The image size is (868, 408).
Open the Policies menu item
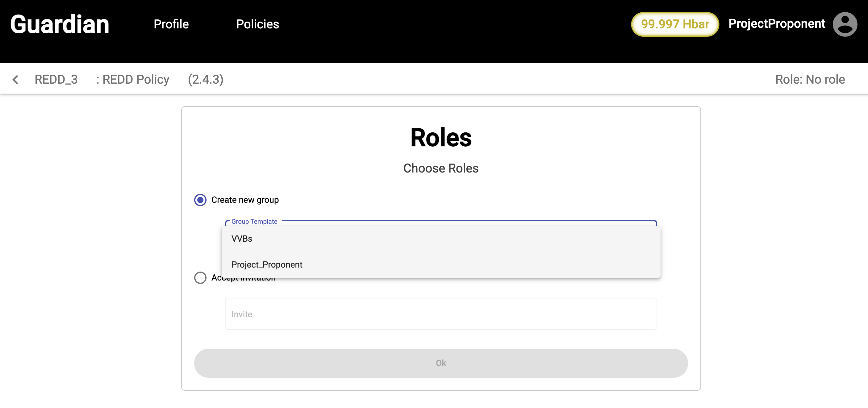(x=257, y=24)
